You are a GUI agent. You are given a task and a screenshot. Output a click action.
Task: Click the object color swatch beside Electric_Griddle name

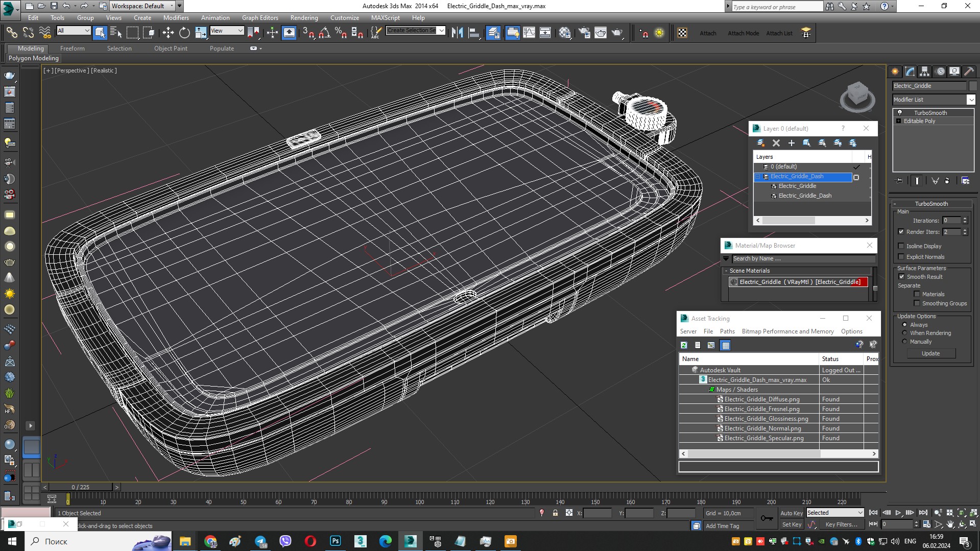[x=973, y=86]
